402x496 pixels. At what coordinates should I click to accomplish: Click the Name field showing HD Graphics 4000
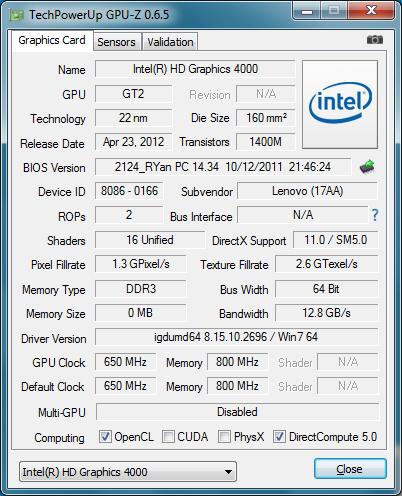click(195, 69)
